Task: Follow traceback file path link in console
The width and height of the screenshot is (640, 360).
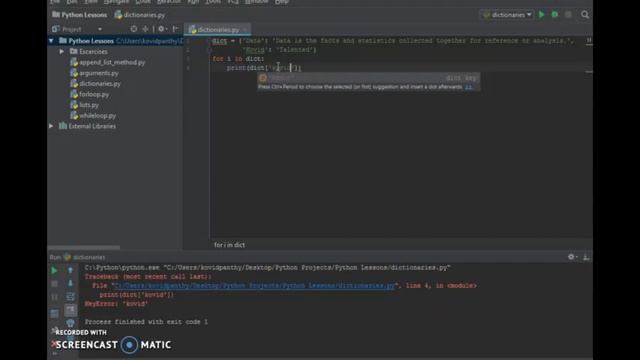Action: pos(254,286)
